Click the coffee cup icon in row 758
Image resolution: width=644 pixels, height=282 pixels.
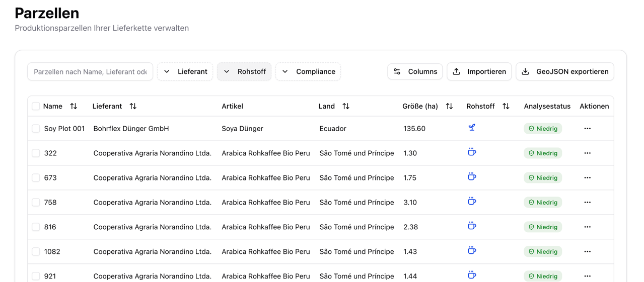(x=472, y=202)
